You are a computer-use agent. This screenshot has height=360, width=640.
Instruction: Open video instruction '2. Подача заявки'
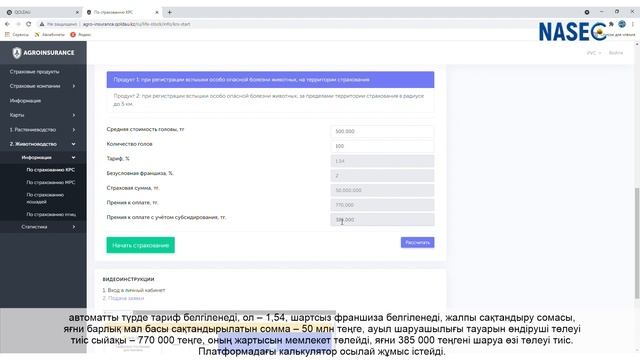point(123,298)
